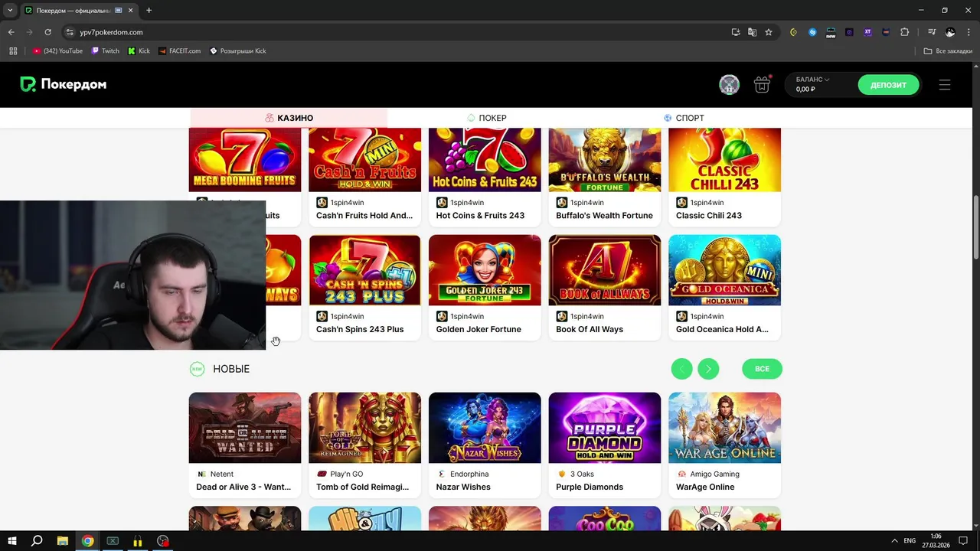
Task: Click the XT extension icon
Action: [867, 32]
